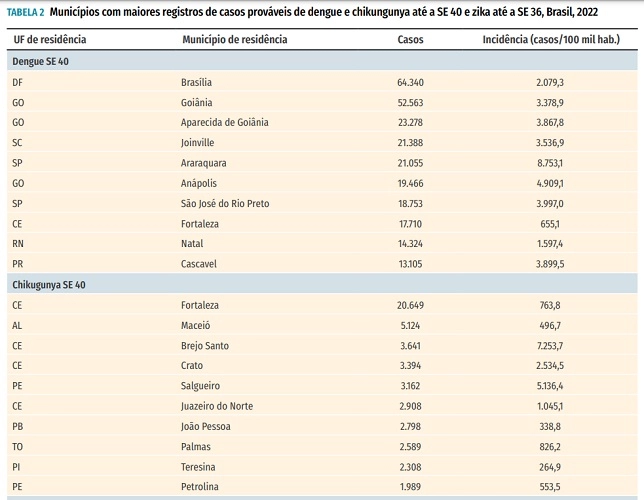Click the Juazeiro do Norte cell

(x=217, y=406)
